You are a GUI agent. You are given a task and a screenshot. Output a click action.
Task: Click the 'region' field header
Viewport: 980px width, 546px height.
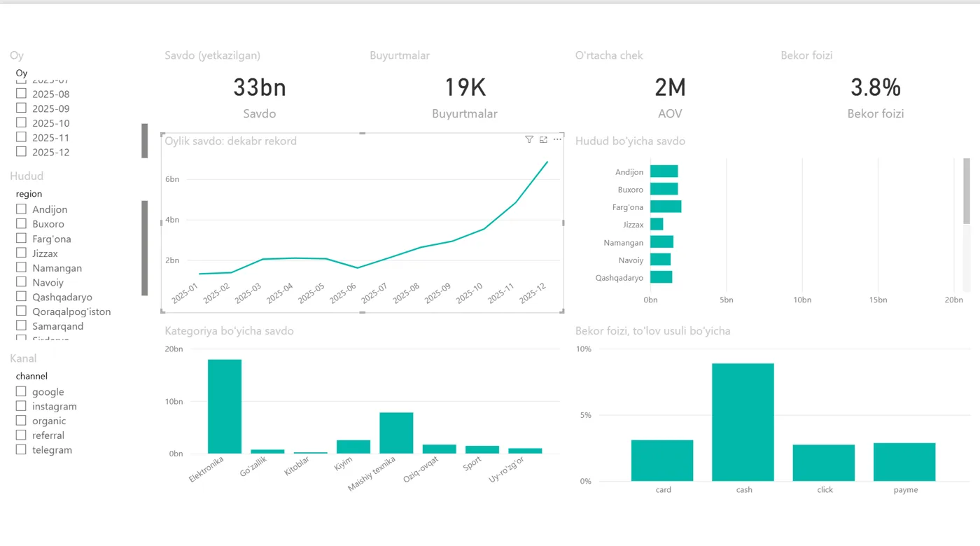pyautogui.click(x=29, y=194)
